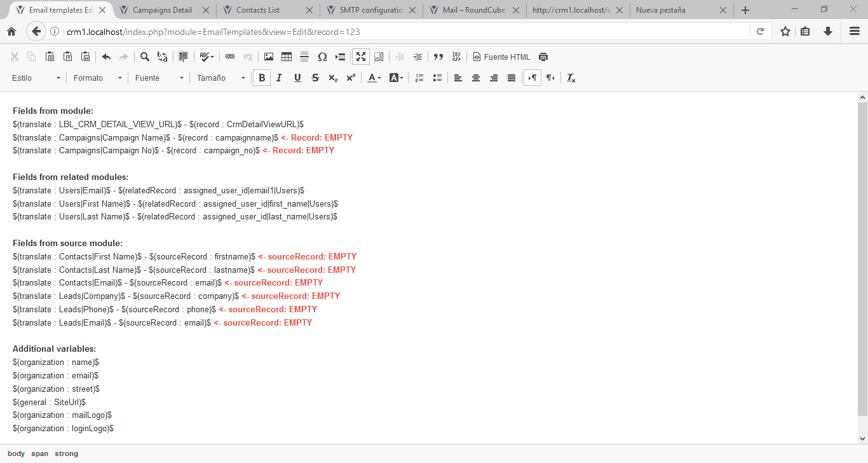Insert an image into the template
This screenshot has width=868, height=463.
[269, 57]
